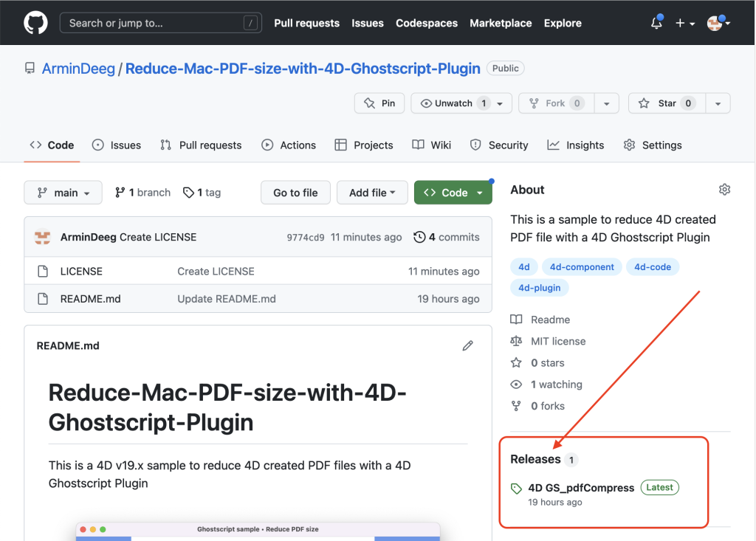Open Marketplace in top navigation
Viewport: 756px width, 541px height.
tap(501, 23)
